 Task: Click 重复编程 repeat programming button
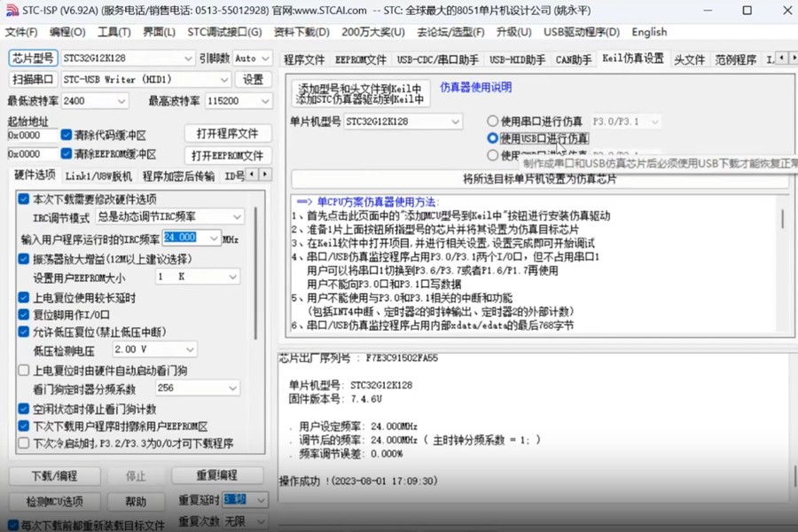pyautogui.click(x=215, y=476)
